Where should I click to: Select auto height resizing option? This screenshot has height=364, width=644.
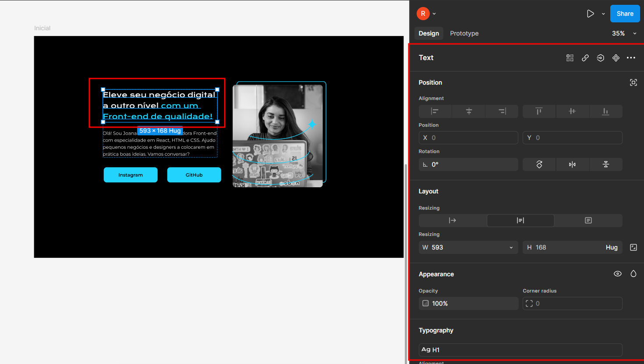tap(520, 221)
